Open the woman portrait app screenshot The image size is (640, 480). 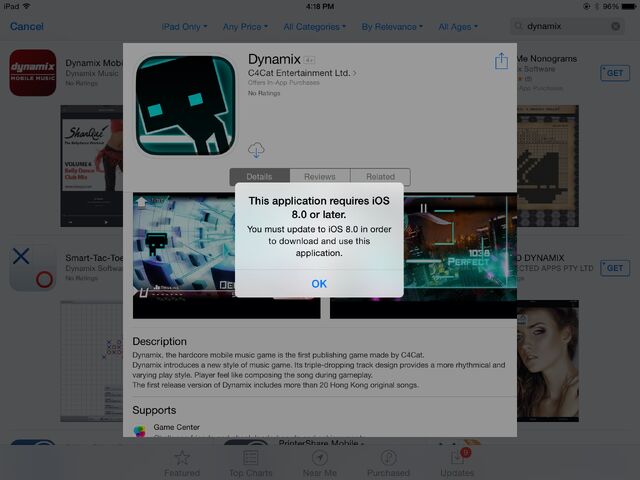(548, 361)
